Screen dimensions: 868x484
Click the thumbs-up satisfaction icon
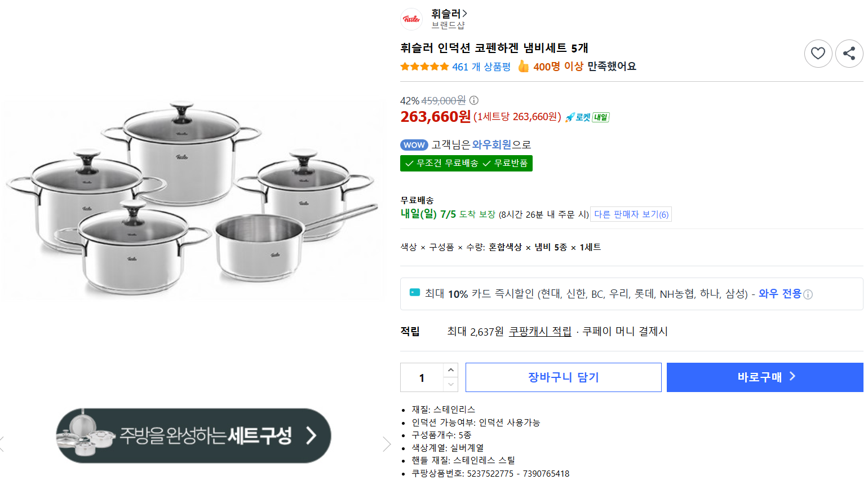(x=524, y=66)
